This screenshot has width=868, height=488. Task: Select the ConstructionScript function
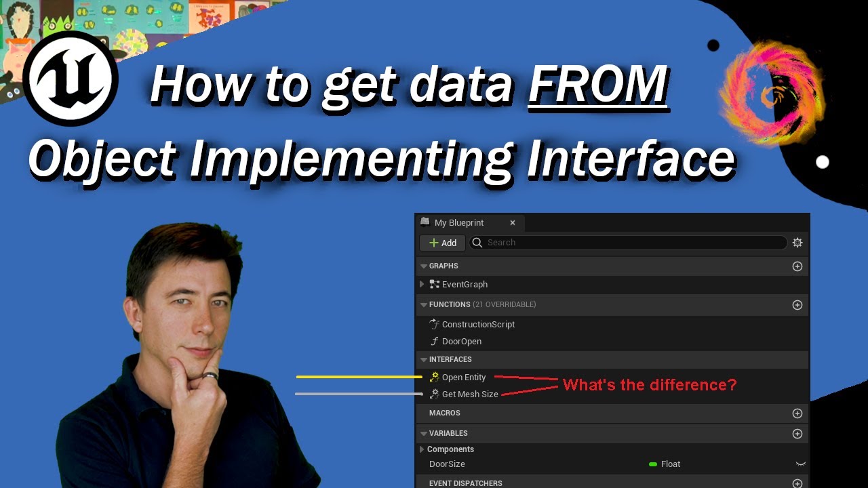478,325
